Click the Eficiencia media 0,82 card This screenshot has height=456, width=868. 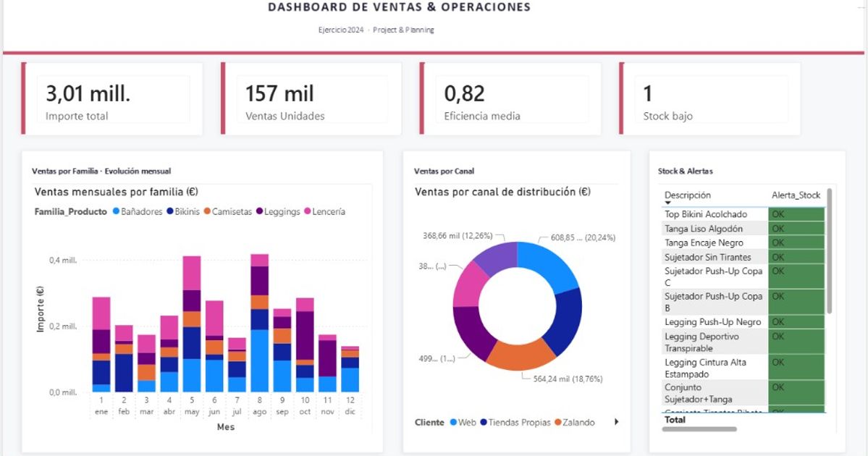pyautogui.click(x=512, y=99)
